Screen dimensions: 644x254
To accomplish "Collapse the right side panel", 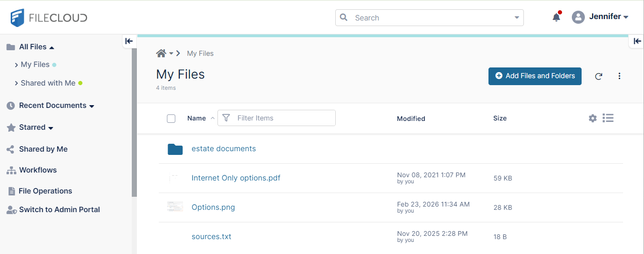I will coord(637,41).
